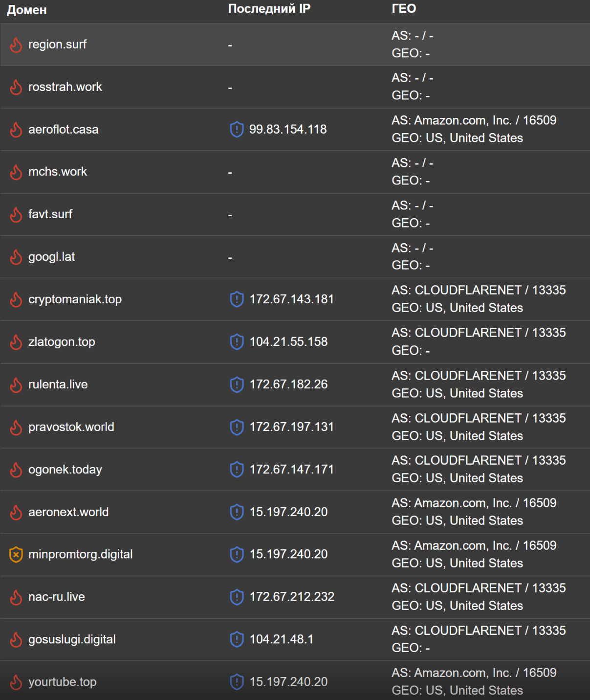
Task: Click the CLOUDFLARENET AS text in cryptomaniak.top row
Action: pos(479,290)
